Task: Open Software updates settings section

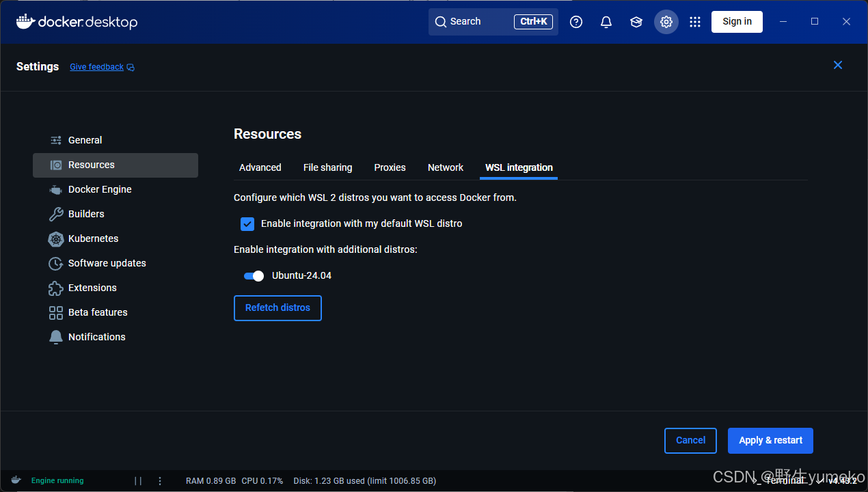Action: click(x=116, y=263)
